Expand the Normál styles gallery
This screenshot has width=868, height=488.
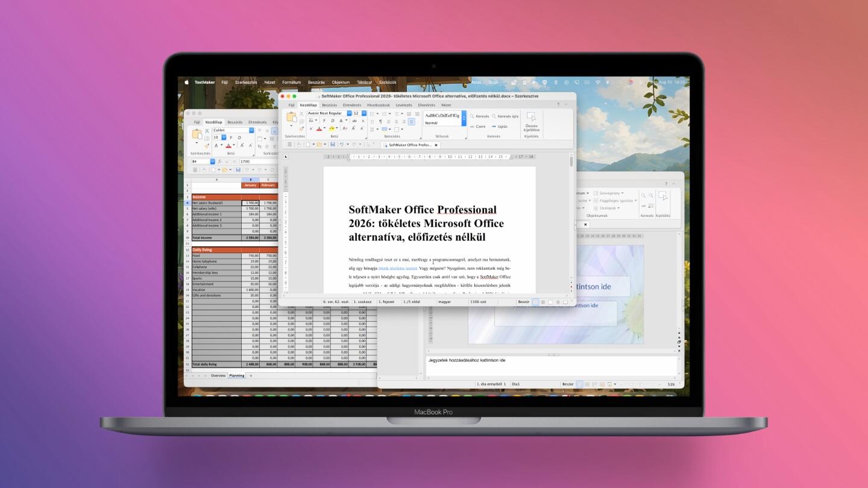click(x=464, y=119)
